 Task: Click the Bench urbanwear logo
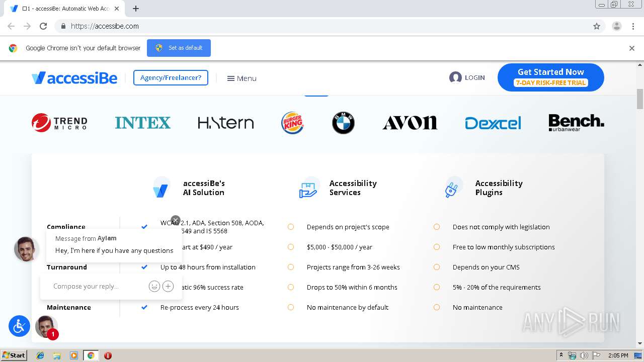pyautogui.click(x=576, y=123)
